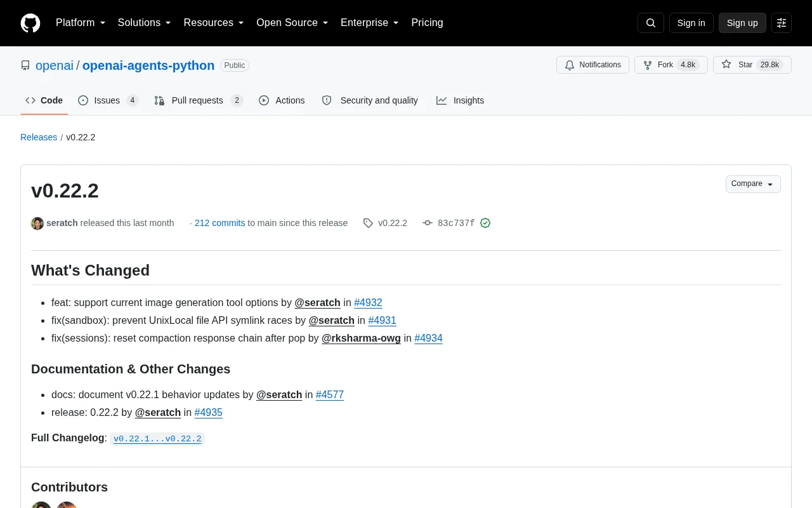
Task: Open the search magnifier button
Action: pos(651,23)
